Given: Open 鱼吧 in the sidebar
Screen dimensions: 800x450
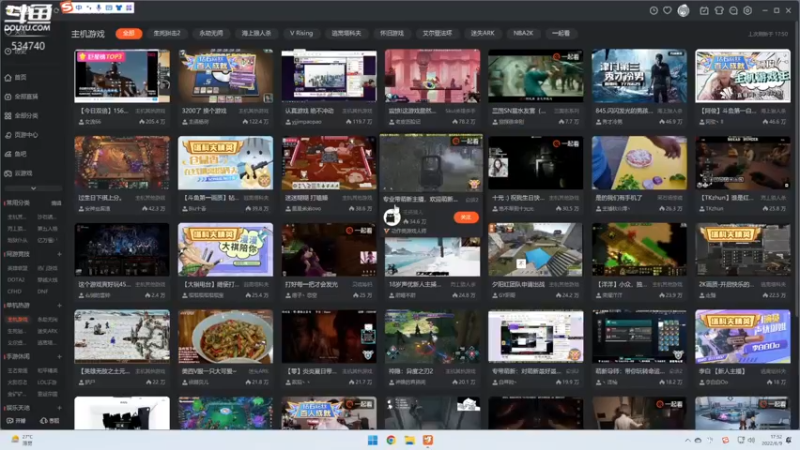Looking at the screenshot, I should click(15, 154).
